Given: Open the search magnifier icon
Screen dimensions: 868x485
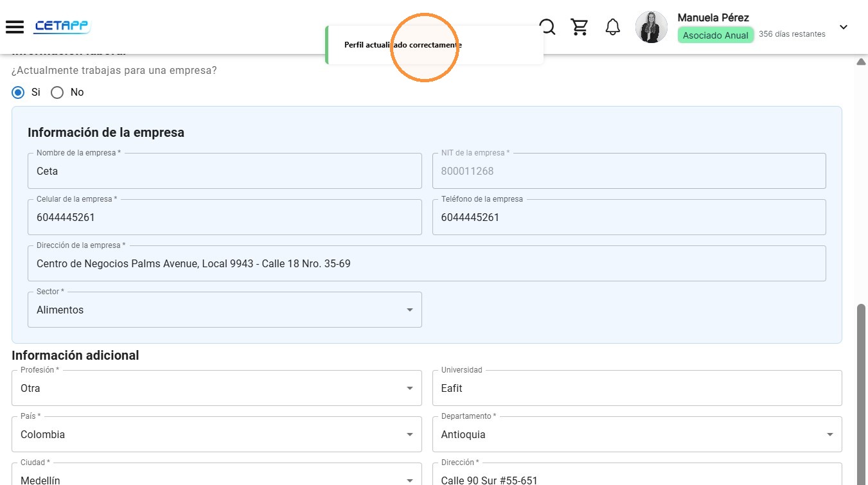Looking at the screenshot, I should [547, 27].
